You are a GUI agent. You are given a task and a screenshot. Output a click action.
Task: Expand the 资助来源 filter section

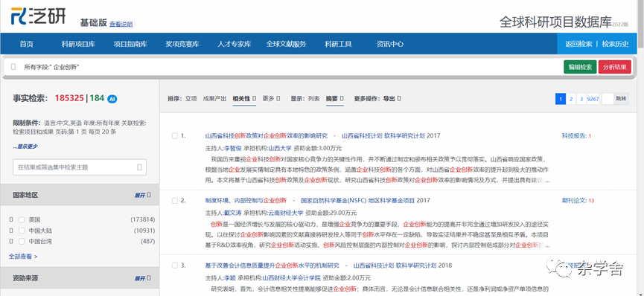point(142,278)
